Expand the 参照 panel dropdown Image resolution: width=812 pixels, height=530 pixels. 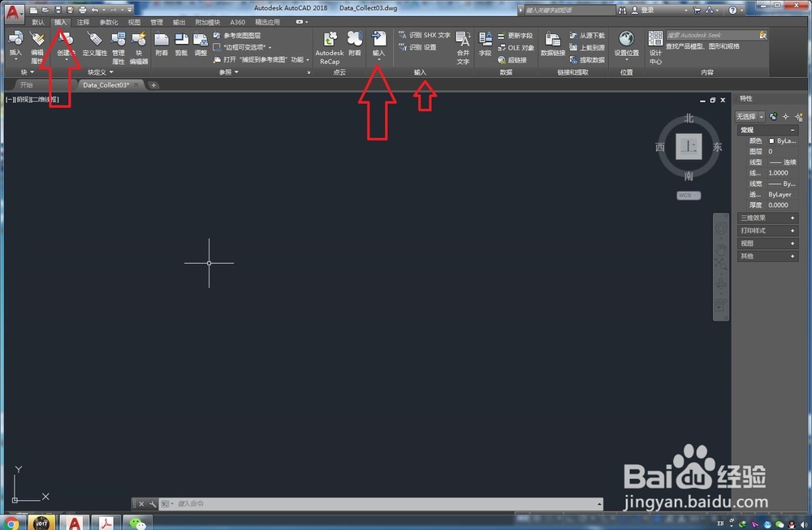(228, 72)
